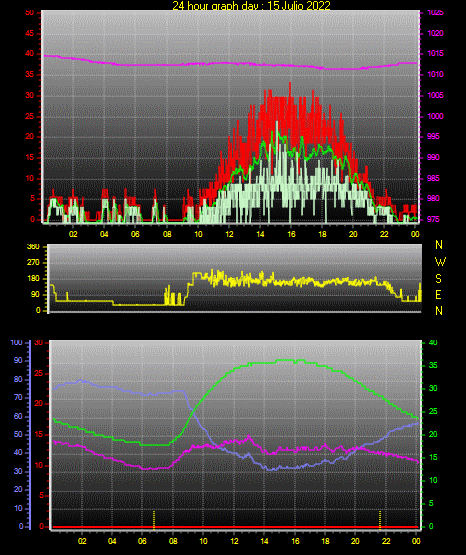466x555 pixels.
Task: Click the sunrise yellow dotted marker
Action: click(x=154, y=520)
